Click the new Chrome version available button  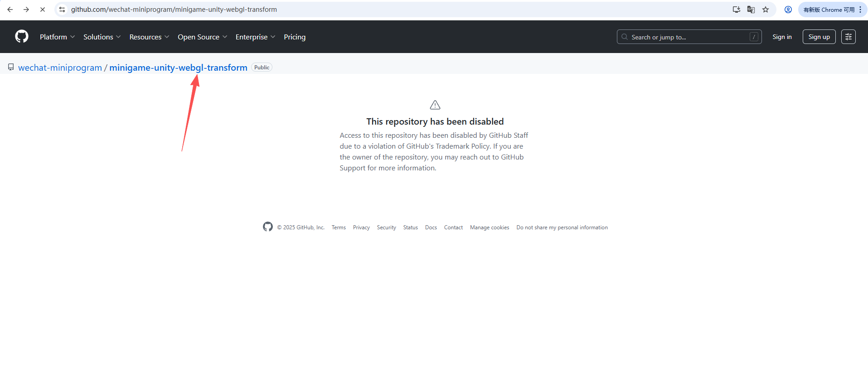(829, 10)
